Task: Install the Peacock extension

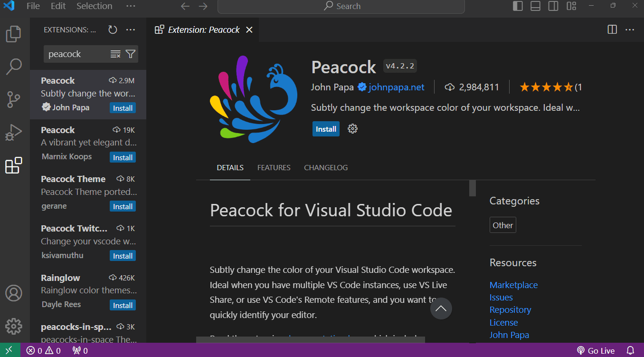Action: 326,129
